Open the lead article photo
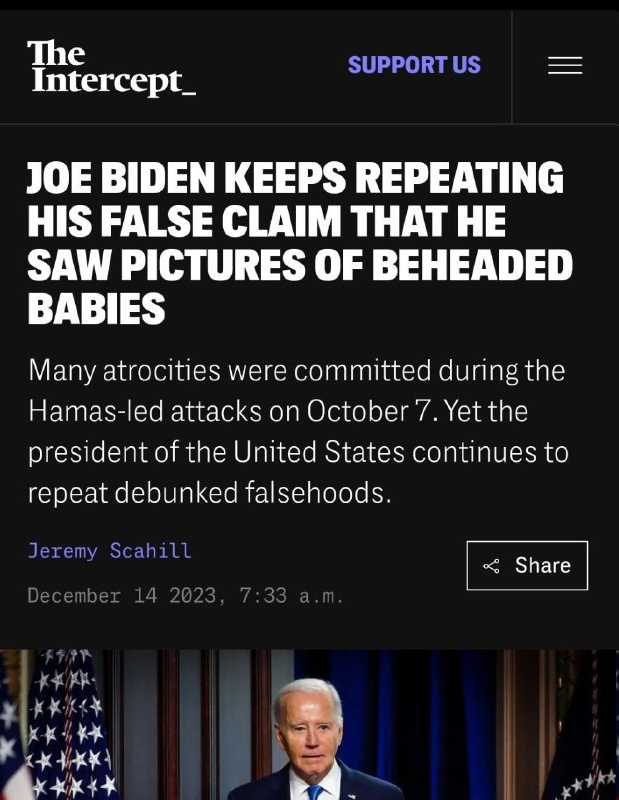Image resolution: width=619 pixels, height=800 pixels. click(309, 724)
